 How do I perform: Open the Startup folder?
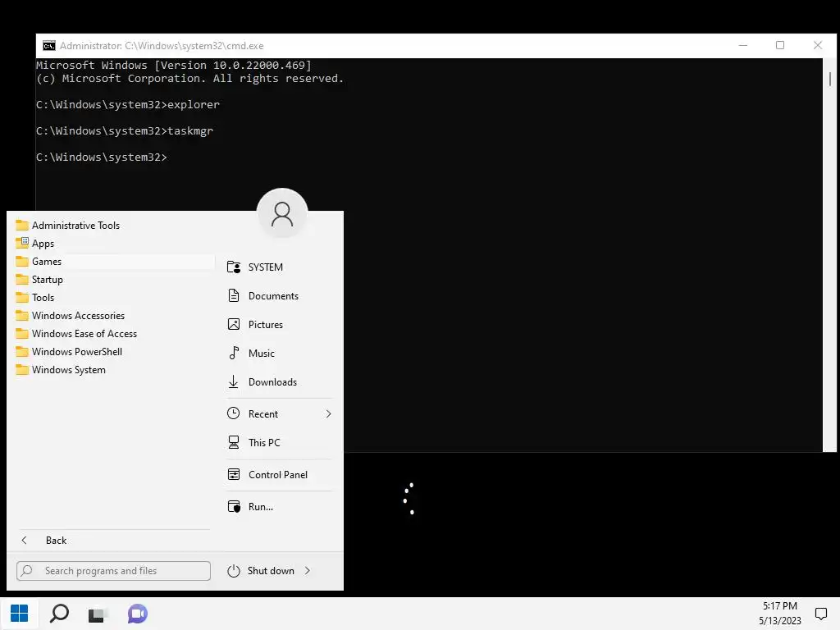47,280
